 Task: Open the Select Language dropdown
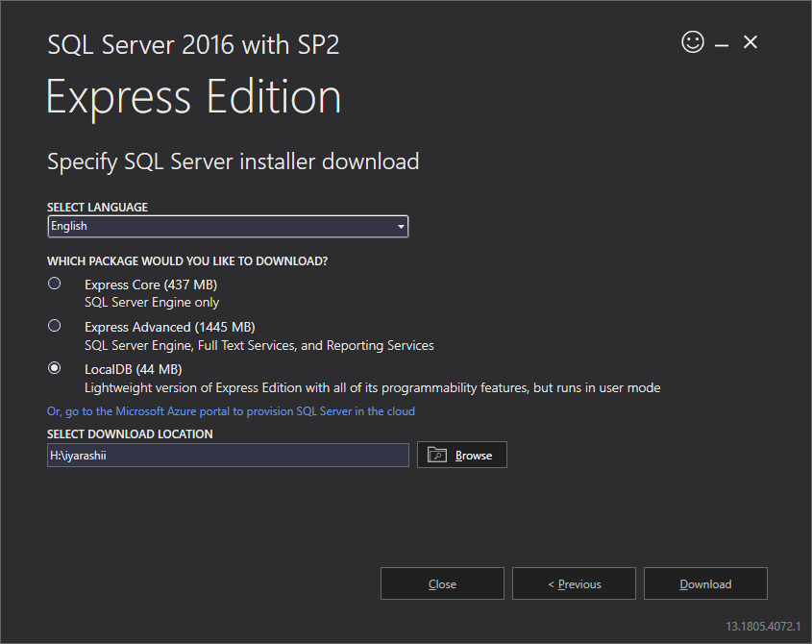(x=228, y=227)
